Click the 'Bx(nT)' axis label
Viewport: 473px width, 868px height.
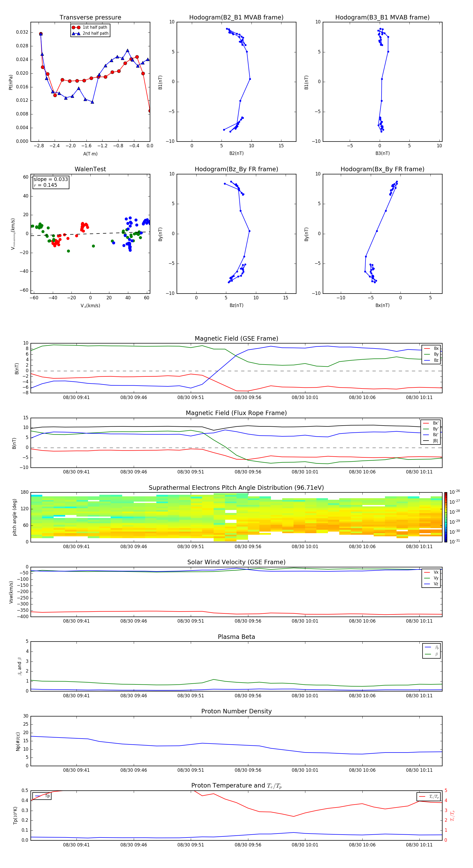pyautogui.click(x=382, y=305)
